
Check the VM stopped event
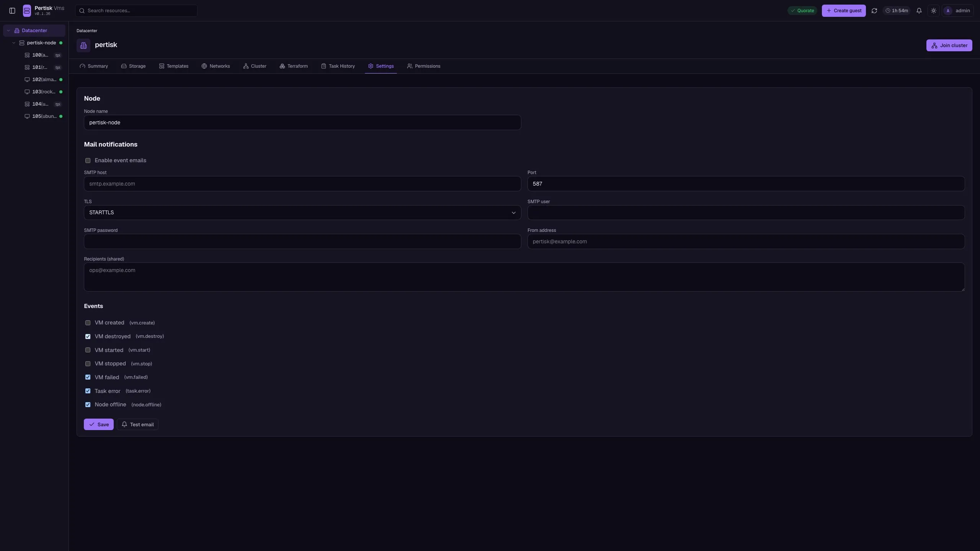pyautogui.click(x=88, y=364)
